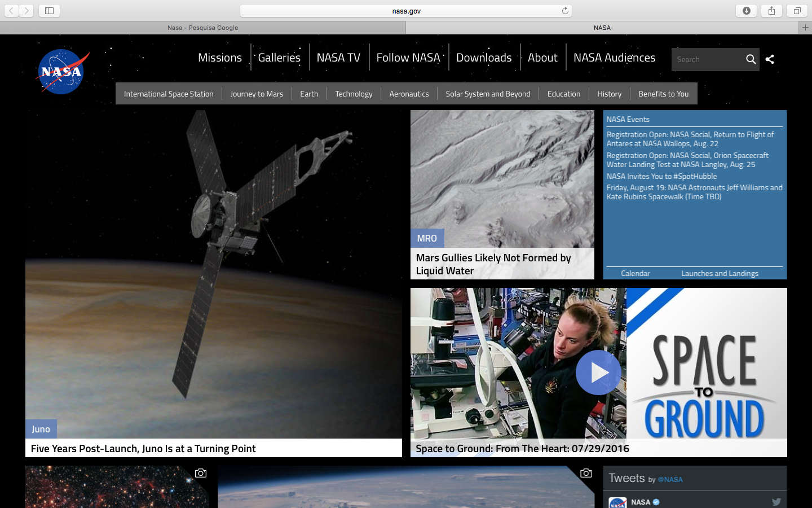This screenshot has height=508, width=812.
Task: Open Safari share menu
Action: 771,11
